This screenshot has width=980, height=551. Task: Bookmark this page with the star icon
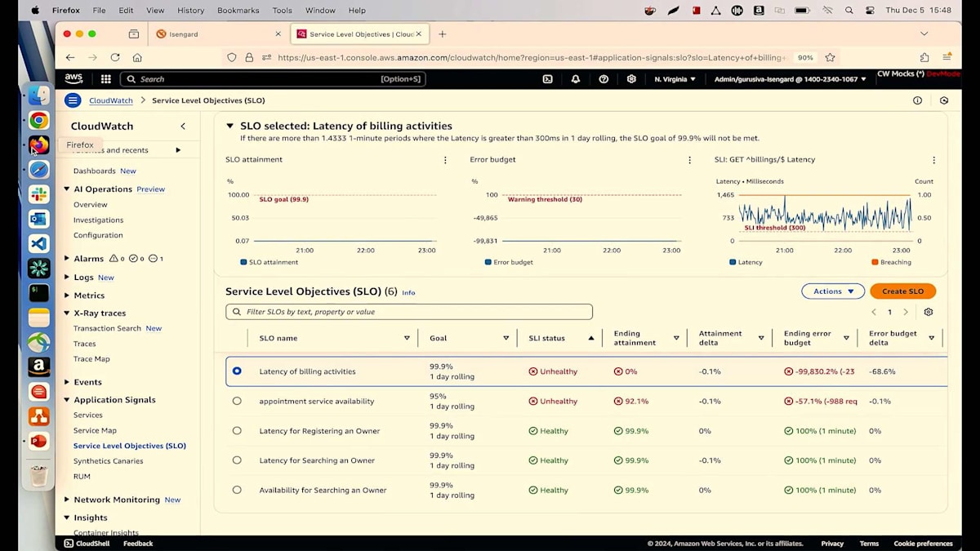(x=830, y=57)
